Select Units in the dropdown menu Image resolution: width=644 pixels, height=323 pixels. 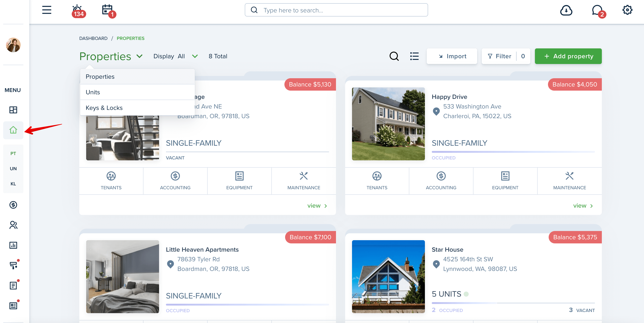137,92
